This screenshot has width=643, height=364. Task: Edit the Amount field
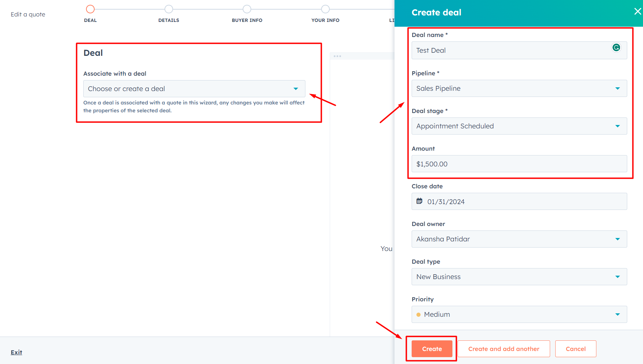519,164
